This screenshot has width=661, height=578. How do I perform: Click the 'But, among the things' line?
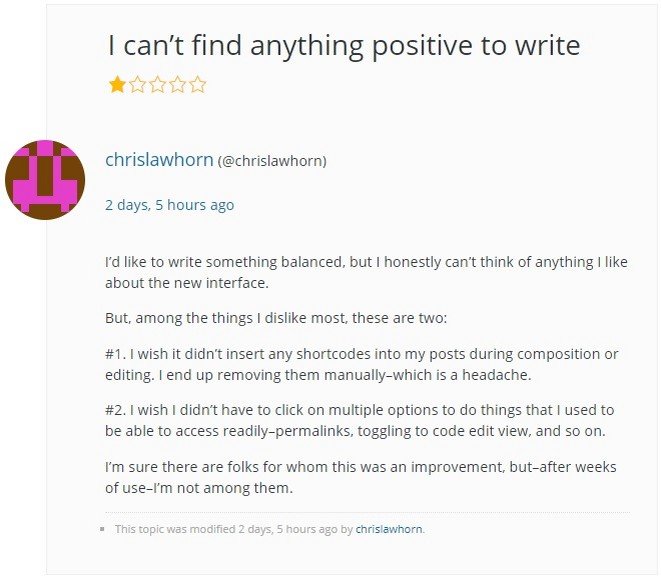click(276, 318)
